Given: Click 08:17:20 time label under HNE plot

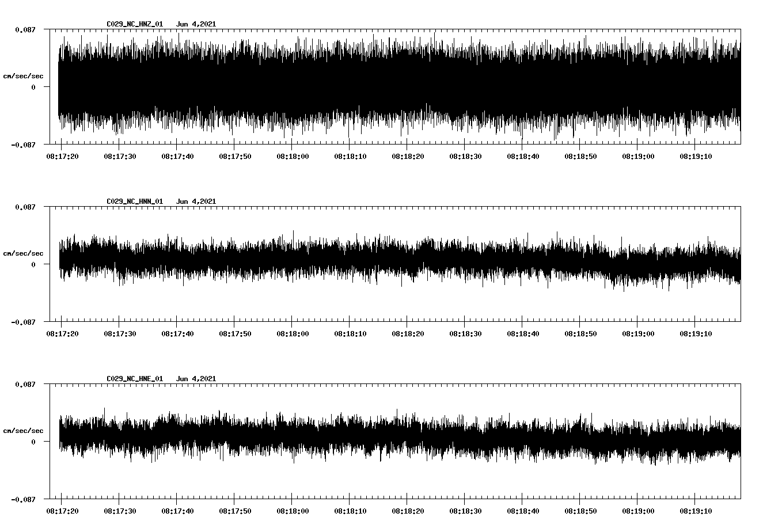Looking at the screenshot, I should 62,511.
